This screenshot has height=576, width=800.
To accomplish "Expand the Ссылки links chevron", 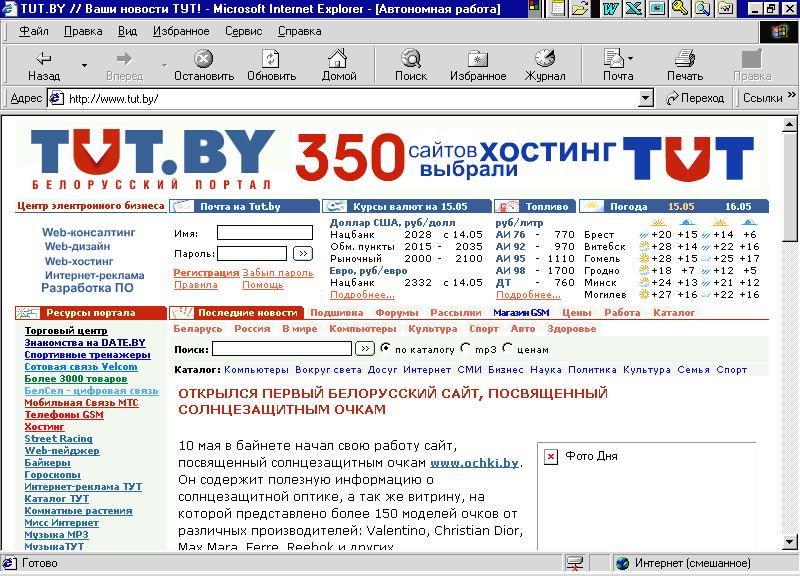I will 791,95.
